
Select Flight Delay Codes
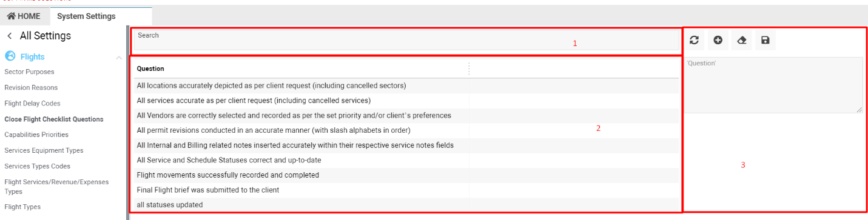pyautogui.click(x=32, y=103)
